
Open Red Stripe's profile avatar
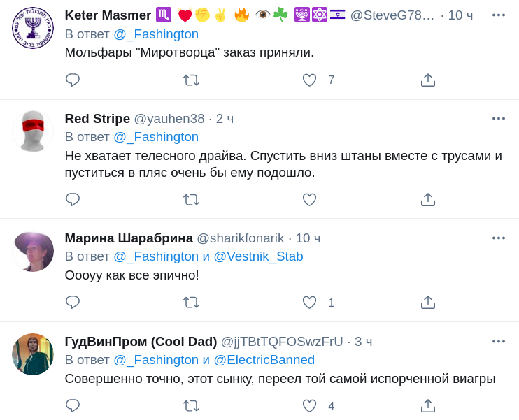tap(33, 131)
